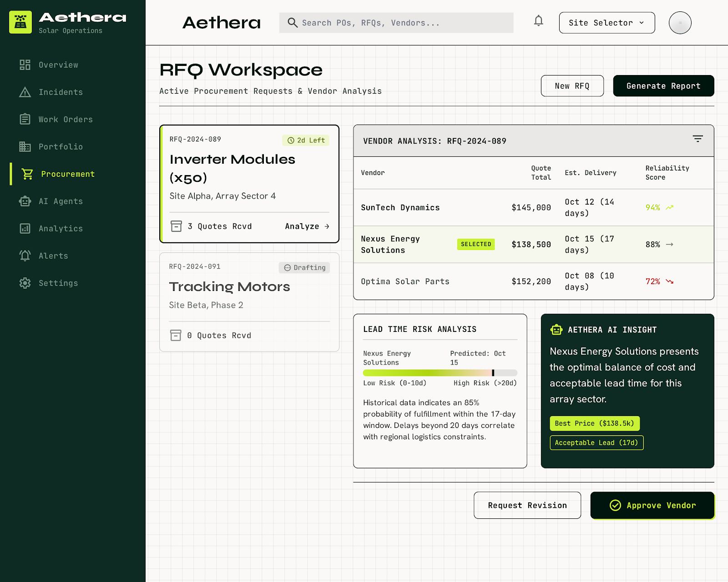
Task: Click the Aethera solar panel logo icon
Action: pos(20,22)
